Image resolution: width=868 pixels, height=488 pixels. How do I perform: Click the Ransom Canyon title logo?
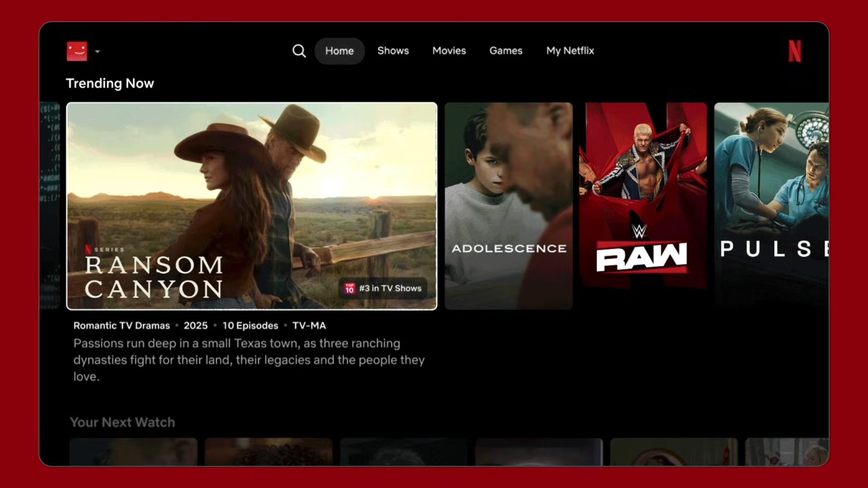tap(154, 277)
